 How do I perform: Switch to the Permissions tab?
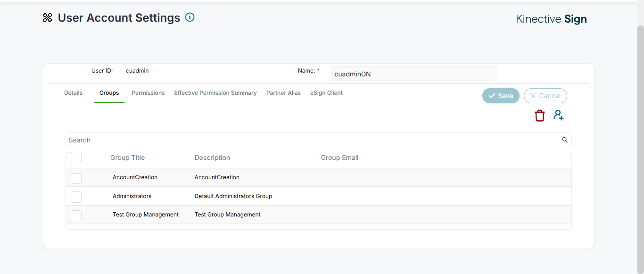pos(148,93)
